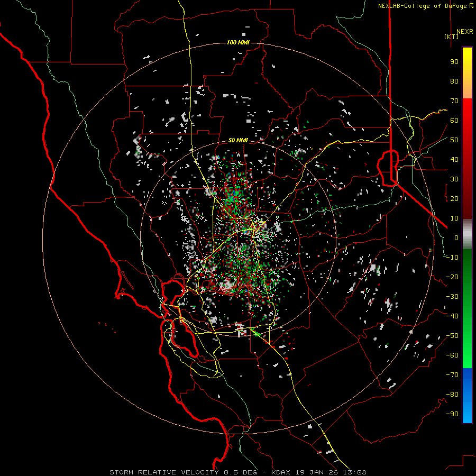Viewport: 476px width, 476px height.
Task: Click the '50 NMI' range ring label
Action: 238,140
